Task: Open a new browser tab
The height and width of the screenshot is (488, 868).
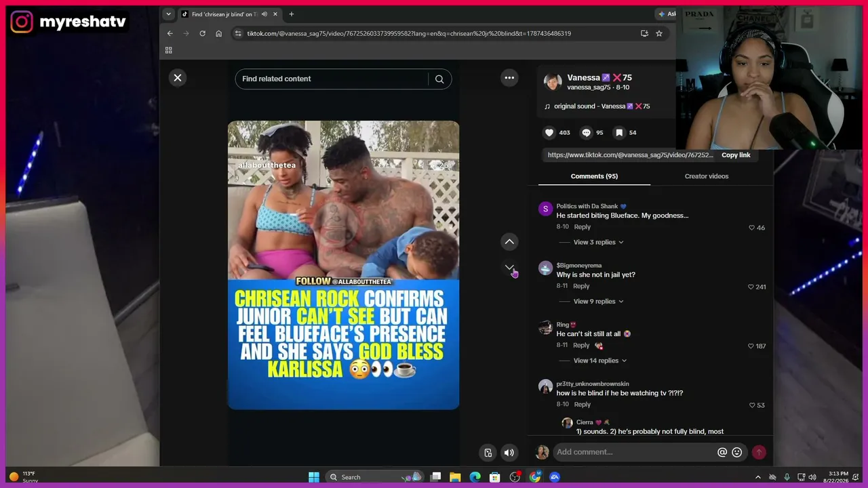Action: 292,14
